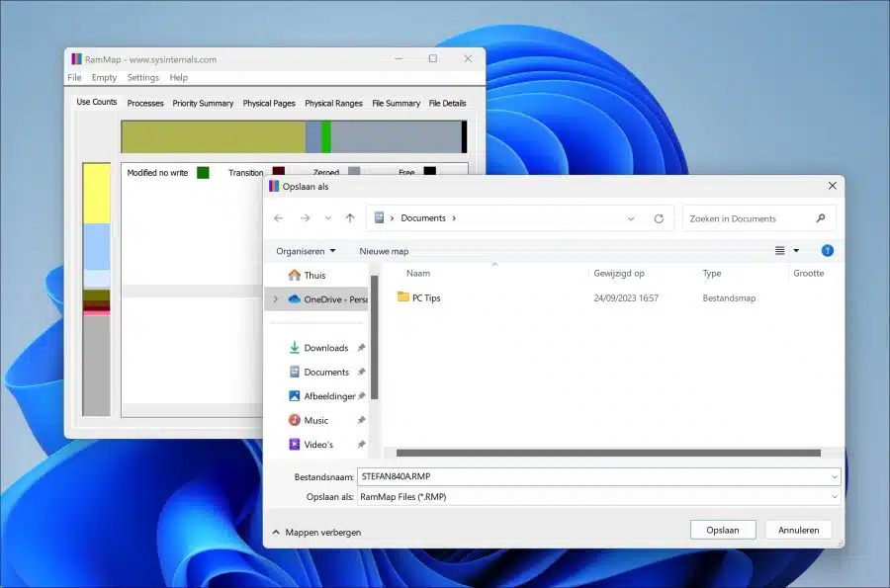Go forward in Opslaan als dialog
Viewport: 890px width, 588px height.
coord(305,218)
